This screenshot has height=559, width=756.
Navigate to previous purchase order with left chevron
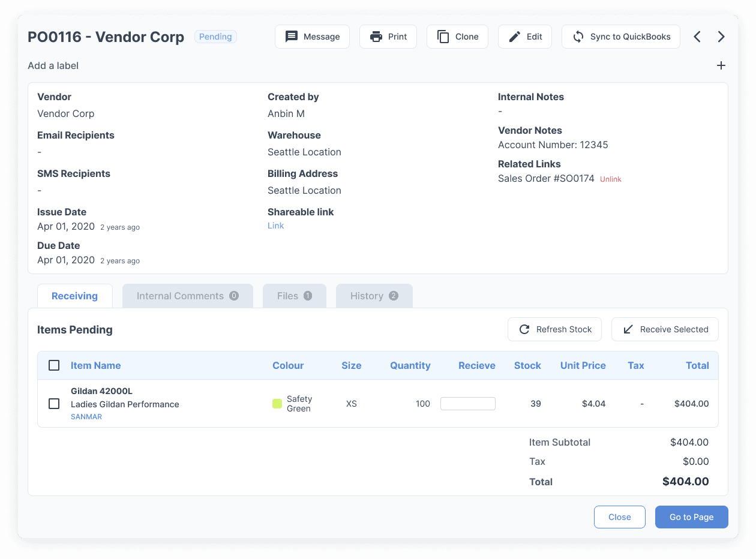[697, 37]
